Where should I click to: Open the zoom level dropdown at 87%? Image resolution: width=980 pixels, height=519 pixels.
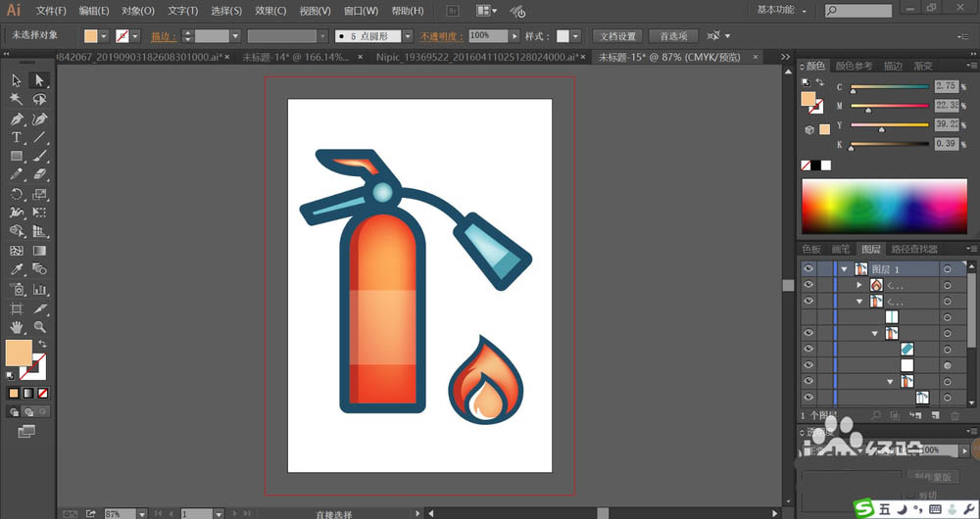(x=142, y=513)
